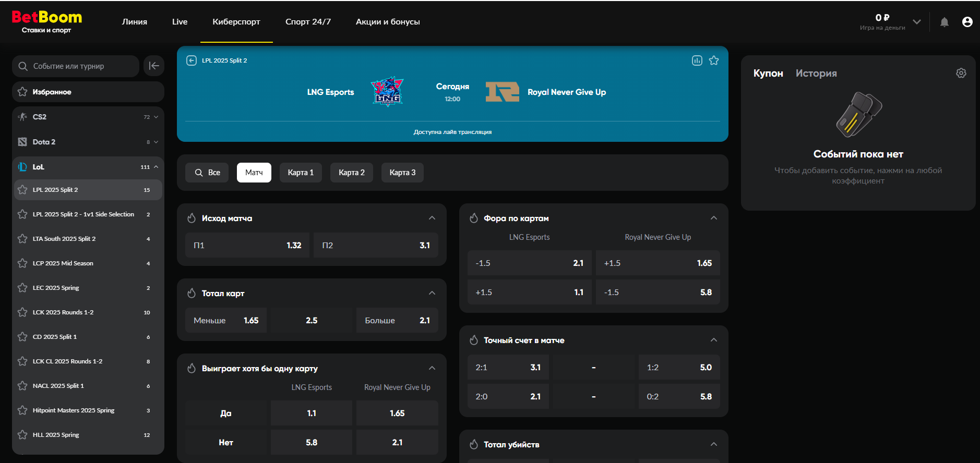Open match statistics icon in banner
The image size is (980, 463).
(x=697, y=60)
